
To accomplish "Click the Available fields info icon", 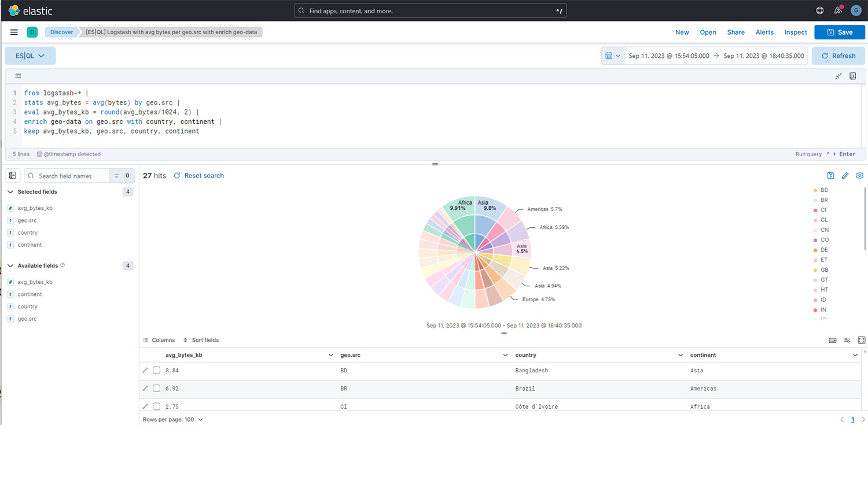I will [62, 265].
